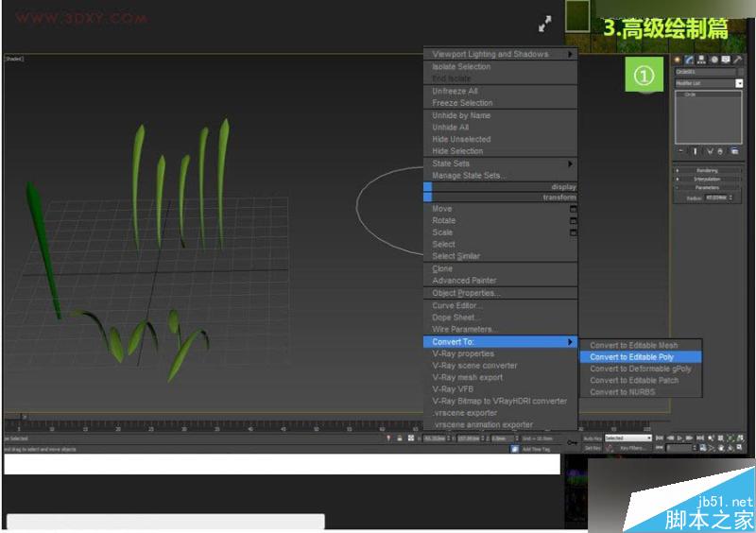
Task: Open V-Ray VFB from context menu
Action: 501,389
